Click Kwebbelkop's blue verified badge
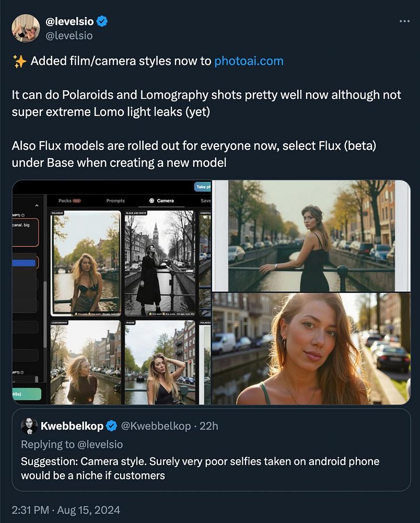This screenshot has height=523, width=420. tap(111, 426)
